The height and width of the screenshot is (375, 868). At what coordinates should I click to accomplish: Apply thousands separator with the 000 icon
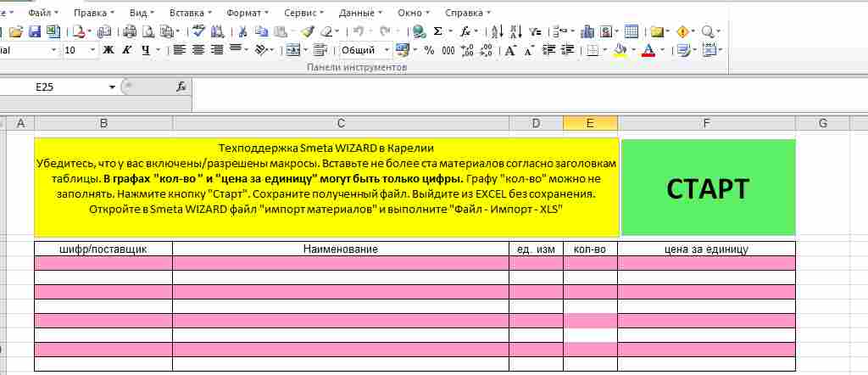(448, 50)
